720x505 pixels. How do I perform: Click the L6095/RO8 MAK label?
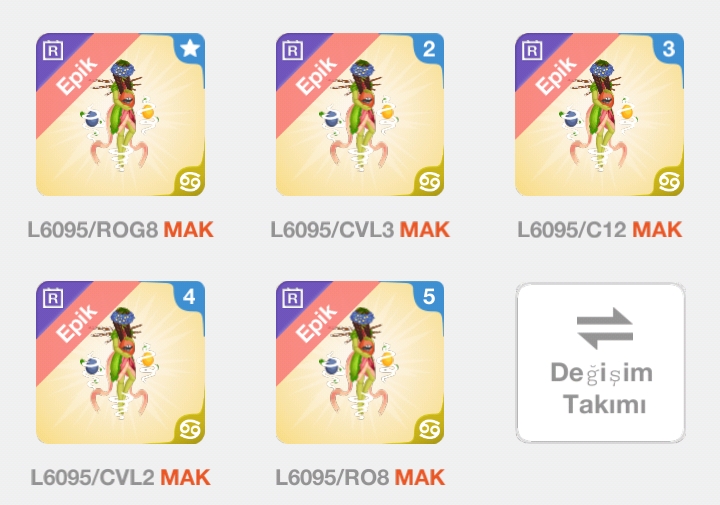[x=360, y=477]
